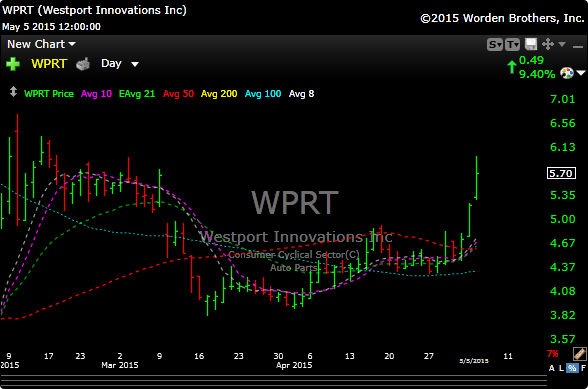Click the Mar 2015 date axis label
This screenshot has width=588, height=389.
pos(120,365)
